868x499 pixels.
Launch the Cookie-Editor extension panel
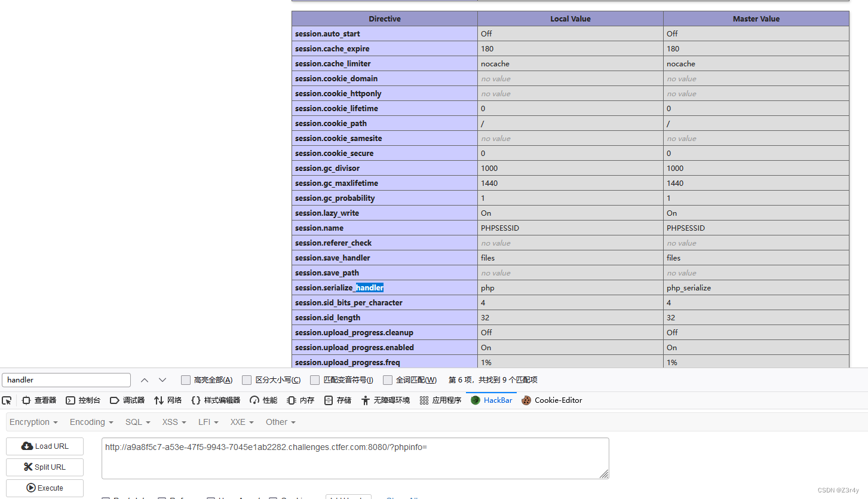(551, 400)
